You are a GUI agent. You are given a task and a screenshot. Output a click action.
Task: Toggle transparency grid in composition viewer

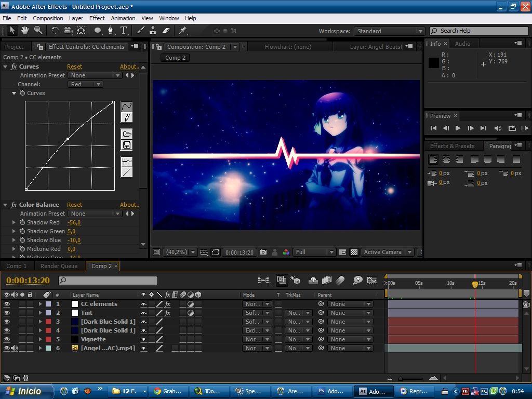point(354,252)
